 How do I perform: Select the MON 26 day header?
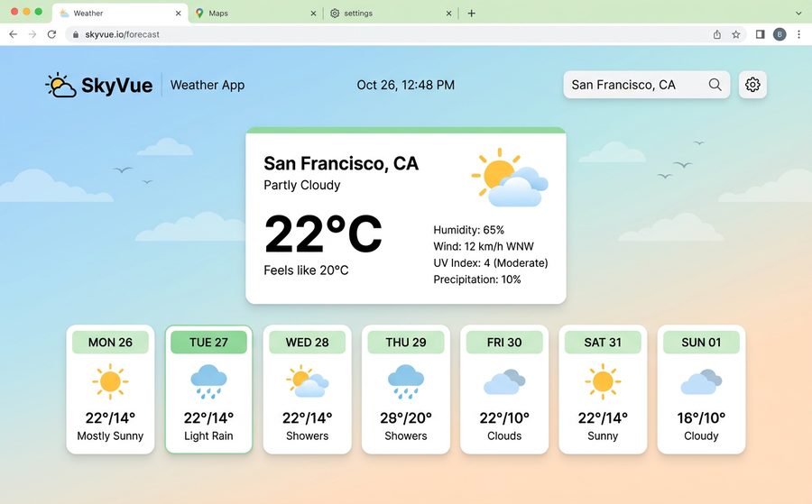(110, 342)
